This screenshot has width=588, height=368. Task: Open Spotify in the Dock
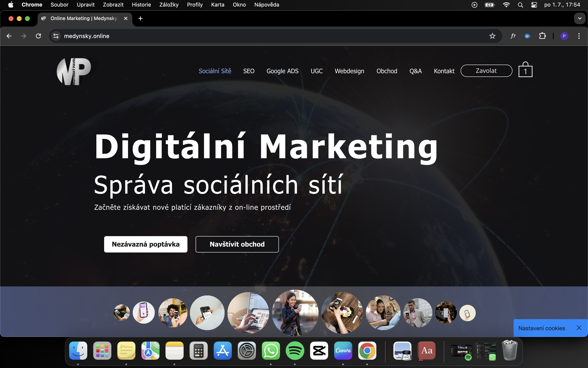(x=295, y=351)
